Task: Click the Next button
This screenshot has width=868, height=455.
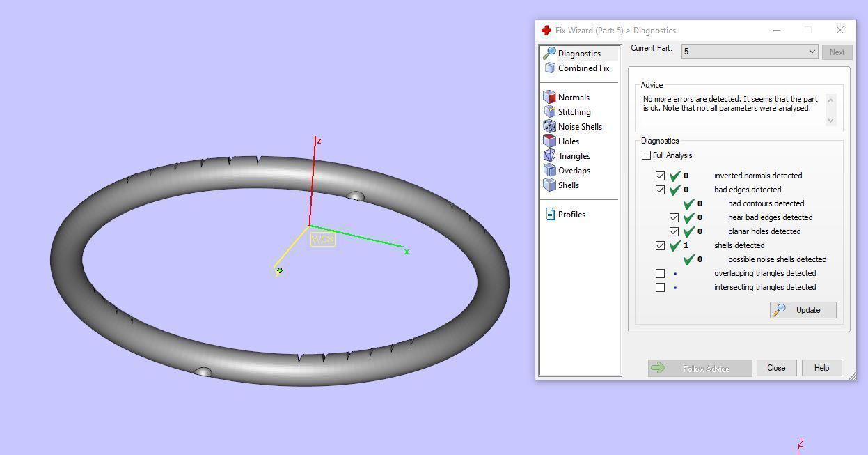Action: pyautogui.click(x=837, y=52)
